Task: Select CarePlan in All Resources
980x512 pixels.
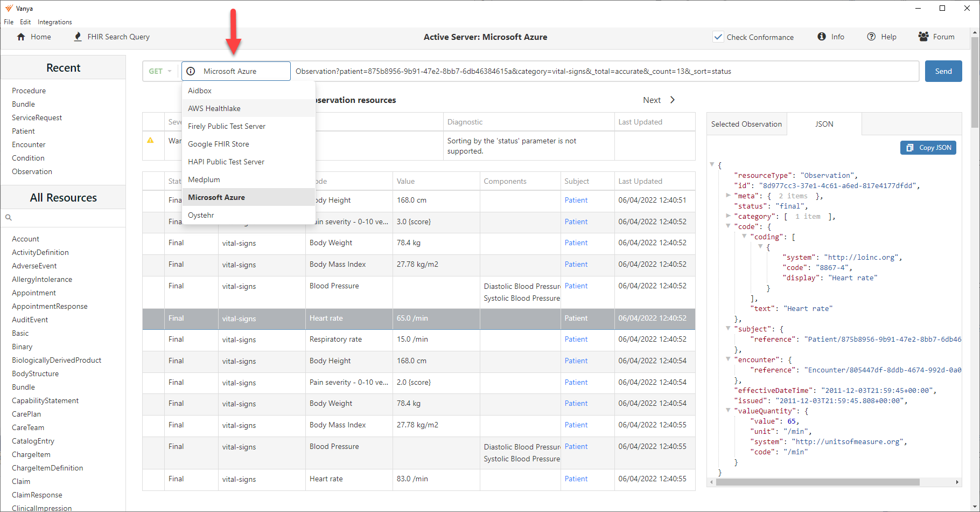Action: coord(26,414)
